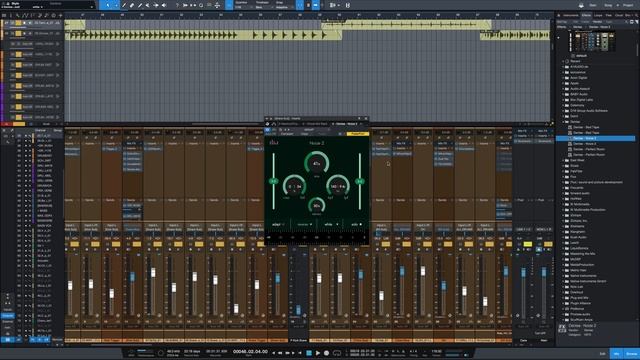Click the right level slider in Noise 2
The width and height of the screenshot is (640, 360).
tap(360, 181)
